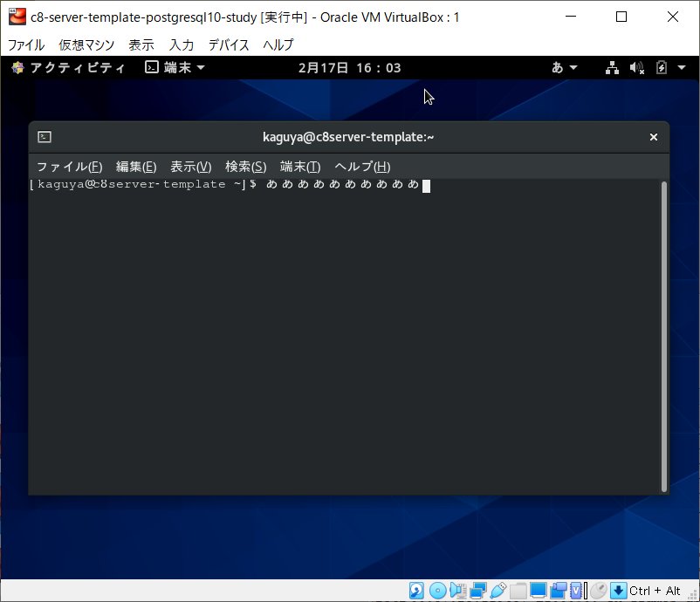The width and height of the screenshot is (700, 602).
Task: Open the アクティビティ overview
Action: [x=68, y=68]
